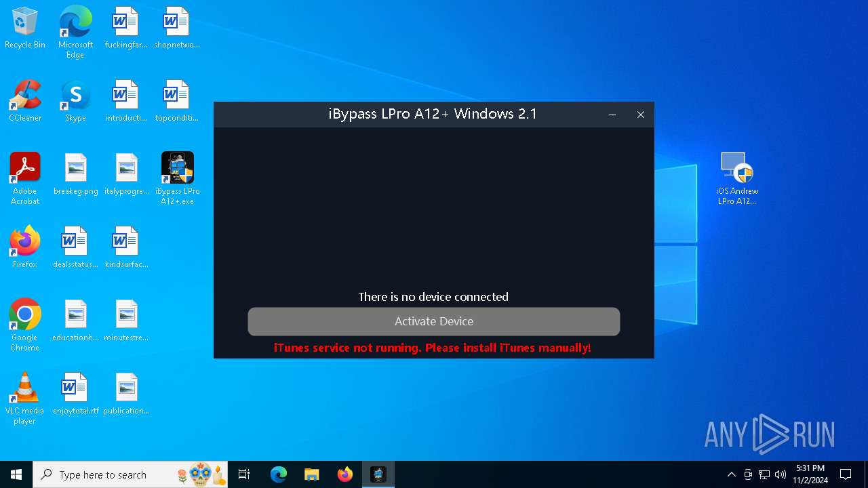Select the Microsoft Edge desktop shortcut

[75, 32]
